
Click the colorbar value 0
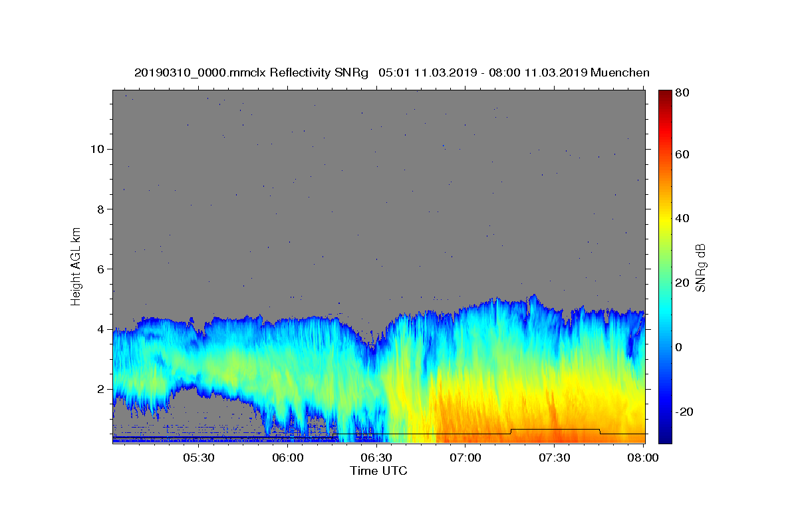click(x=680, y=347)
